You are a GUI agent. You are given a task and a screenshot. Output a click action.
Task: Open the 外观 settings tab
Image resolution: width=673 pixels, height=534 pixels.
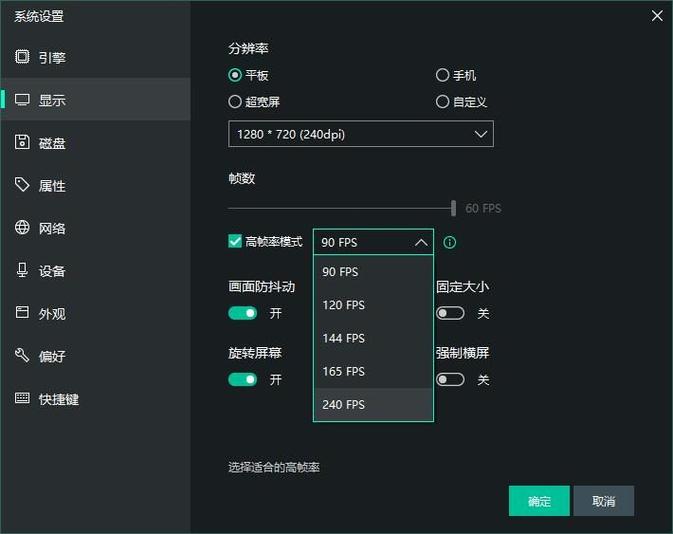click(x=96, y=313)
